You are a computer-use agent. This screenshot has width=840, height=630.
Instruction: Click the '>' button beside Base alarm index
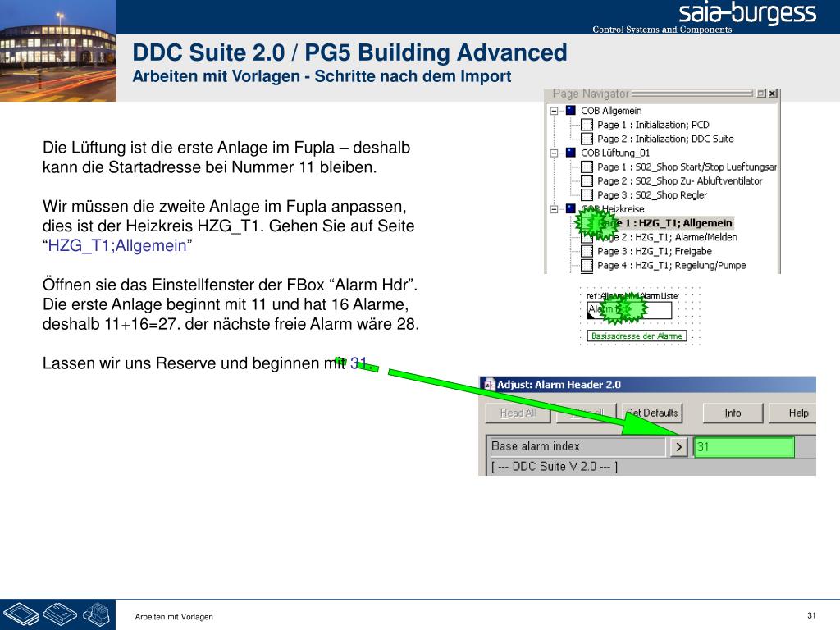(x=678, y=447)
